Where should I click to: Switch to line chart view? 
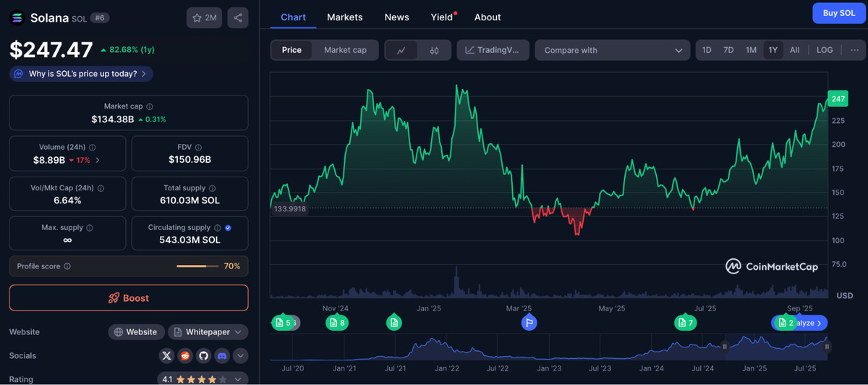coord(401,50)
